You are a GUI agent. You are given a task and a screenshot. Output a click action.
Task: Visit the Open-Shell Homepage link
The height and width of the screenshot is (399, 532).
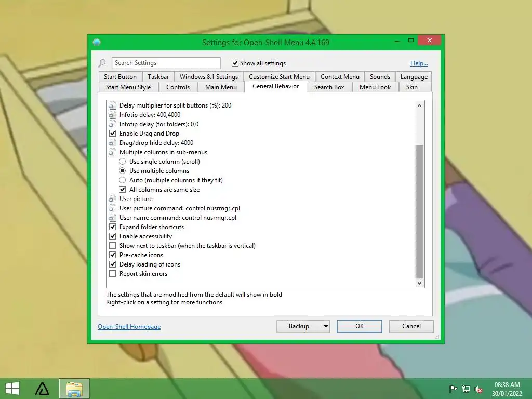pyautogui.click(x=129, y=327)
